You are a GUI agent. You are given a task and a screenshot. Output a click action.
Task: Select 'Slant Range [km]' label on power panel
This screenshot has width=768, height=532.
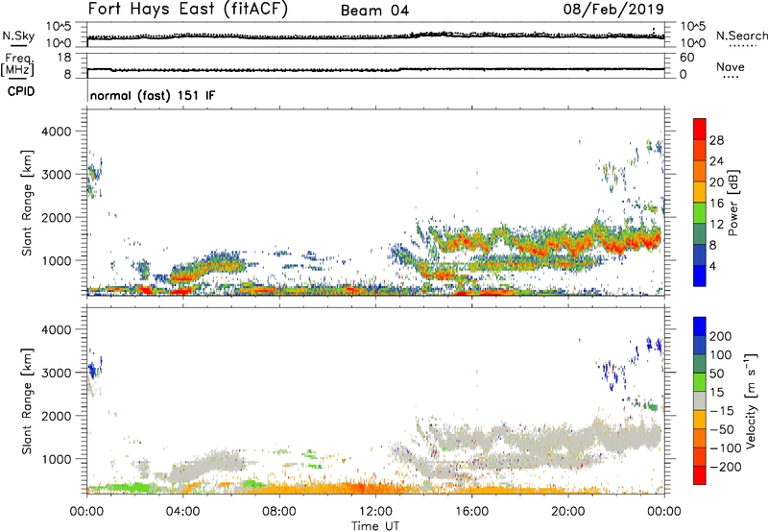click(x=27, y=203)
